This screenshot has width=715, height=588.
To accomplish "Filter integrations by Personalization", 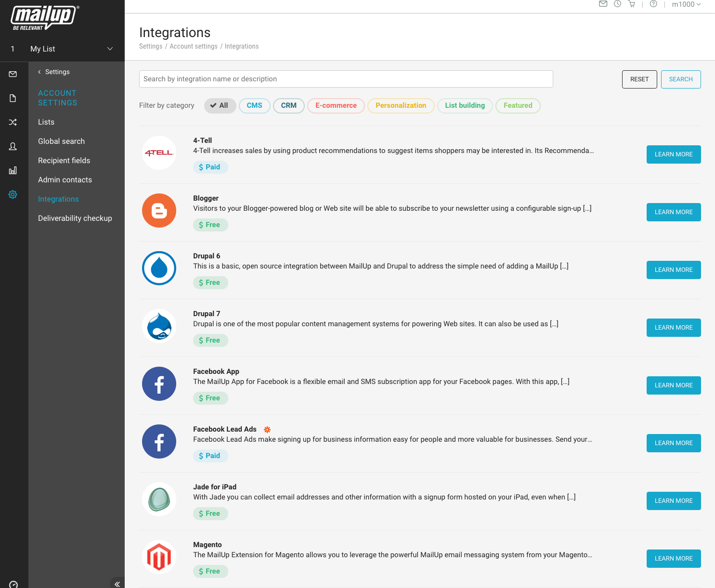I will (401, 105).
